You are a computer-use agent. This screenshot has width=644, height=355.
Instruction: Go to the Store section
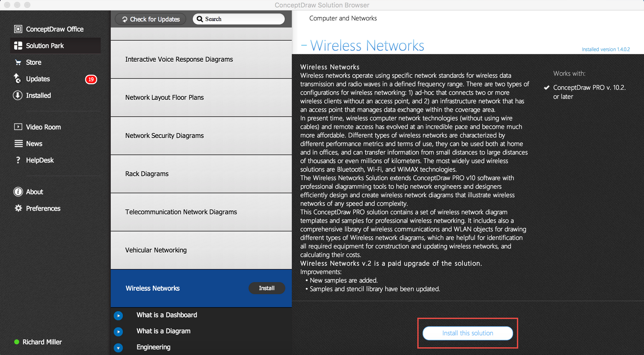[x=33, y=62]
